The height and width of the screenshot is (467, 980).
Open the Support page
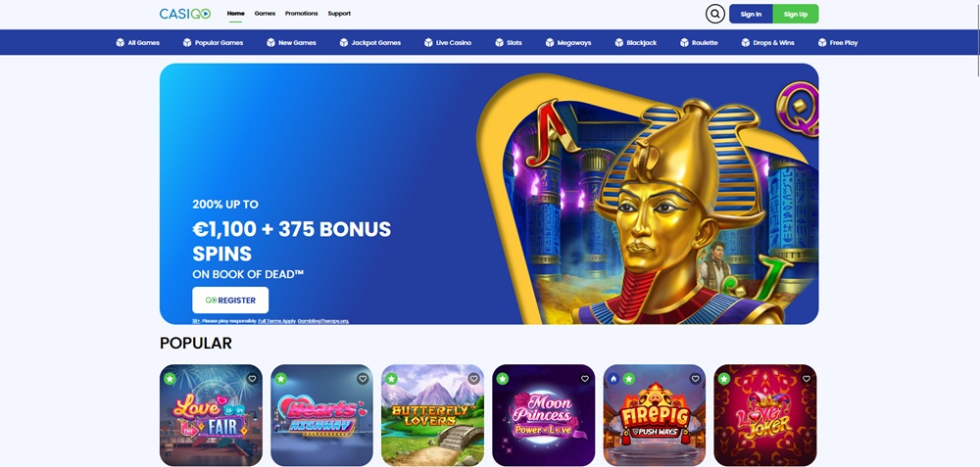point(339,13)
